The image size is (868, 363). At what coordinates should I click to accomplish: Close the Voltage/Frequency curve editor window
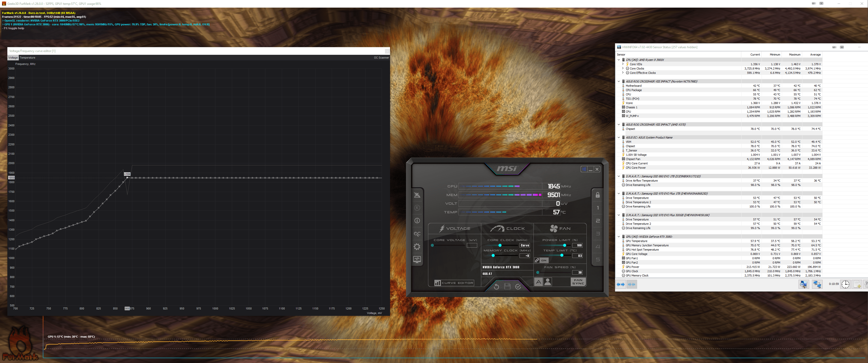pyautogui.click(x=387, y=51)
